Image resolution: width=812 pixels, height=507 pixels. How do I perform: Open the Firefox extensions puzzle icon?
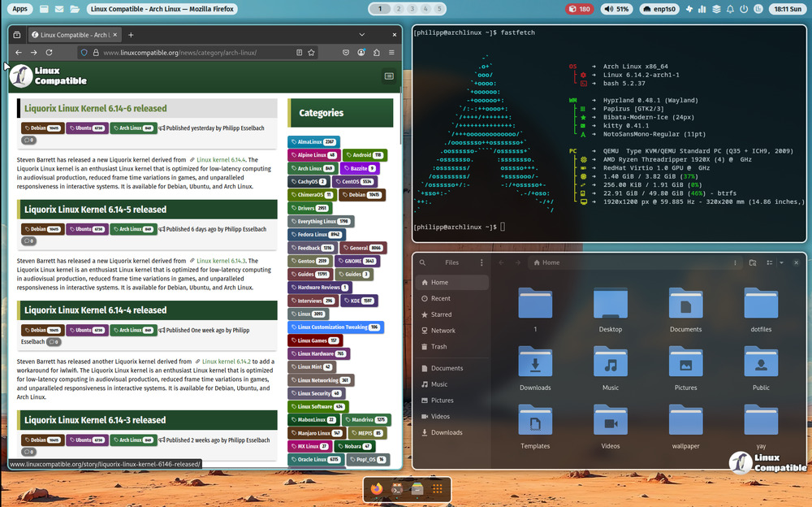pyautogui.click(x=376, y=52)
